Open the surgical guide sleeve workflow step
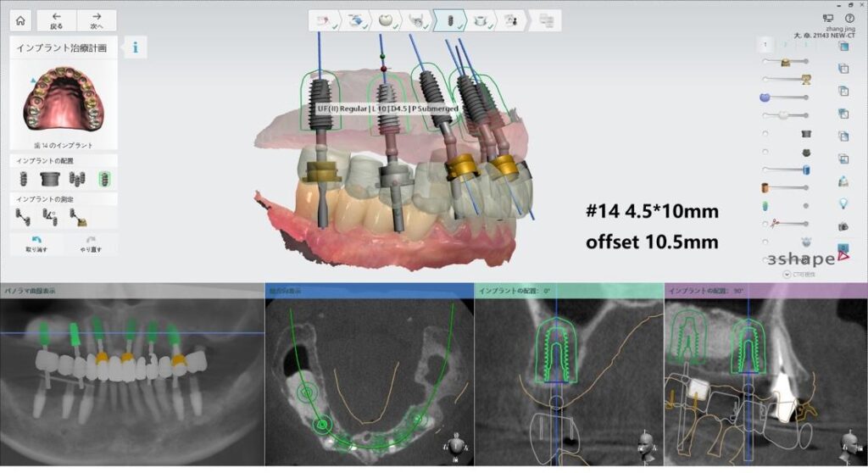The image size is (868, 473). pyautogui.click(x=481, y=20)
